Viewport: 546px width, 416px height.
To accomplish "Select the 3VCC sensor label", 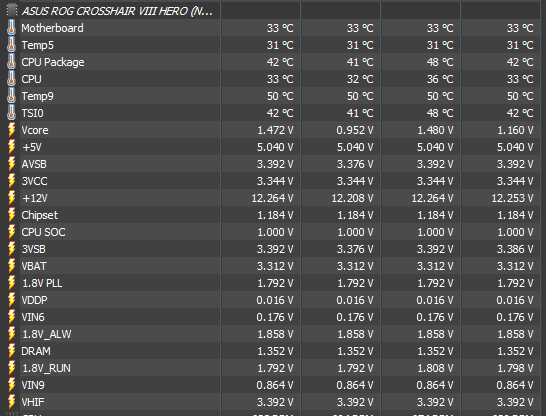I will (x=34, y=181).
